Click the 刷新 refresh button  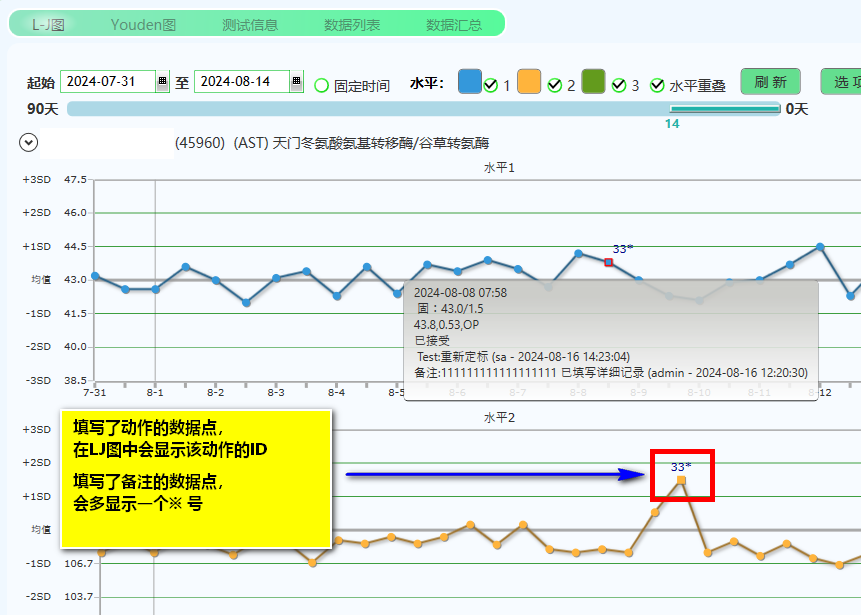769,82
